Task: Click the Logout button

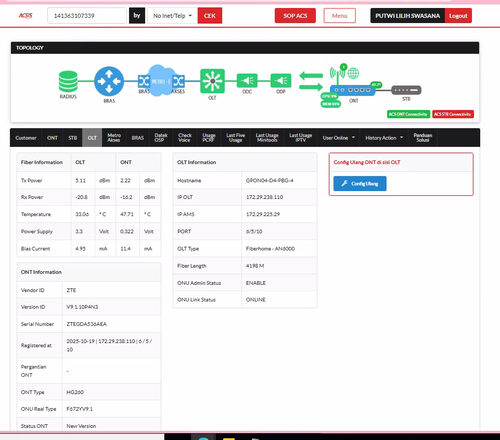Action: tap(458, 16)
